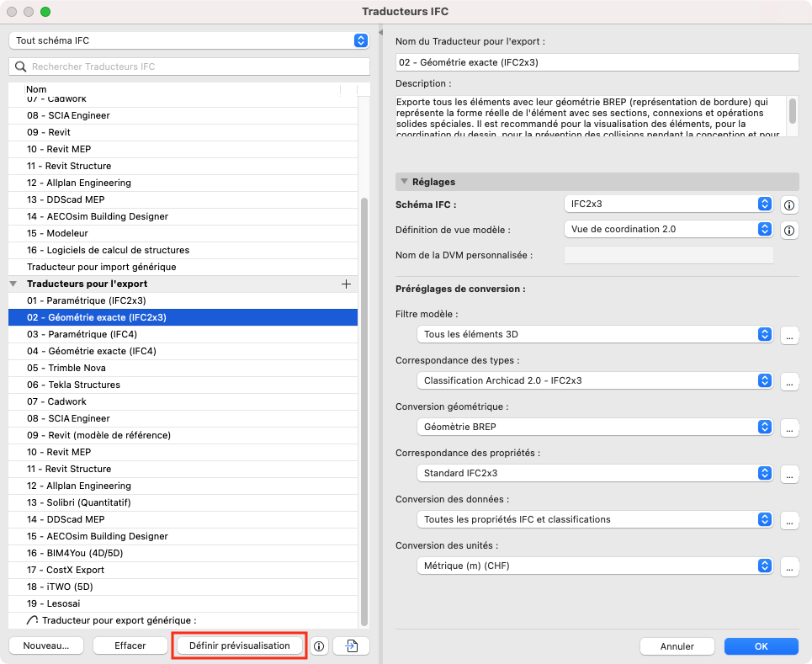Select 09 - Revit import translator
Image resolution: width=812 pixels, height=664 pixels.
[183, 132]
